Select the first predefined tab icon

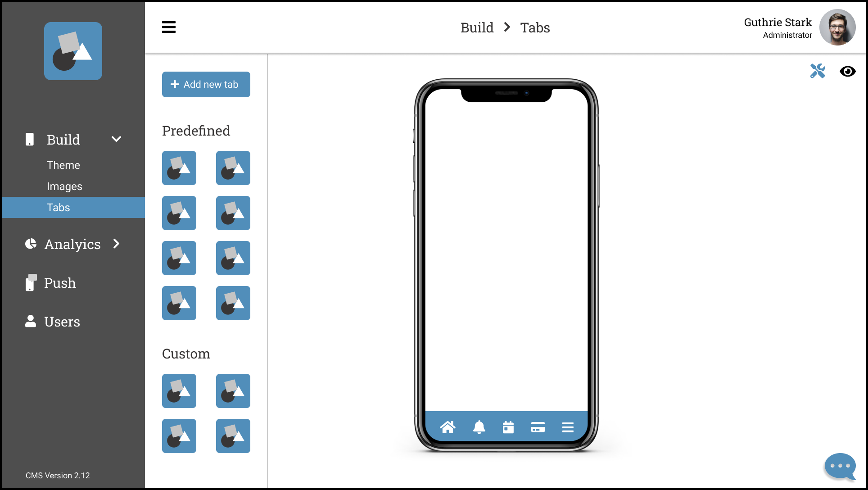tap(179, 168)
